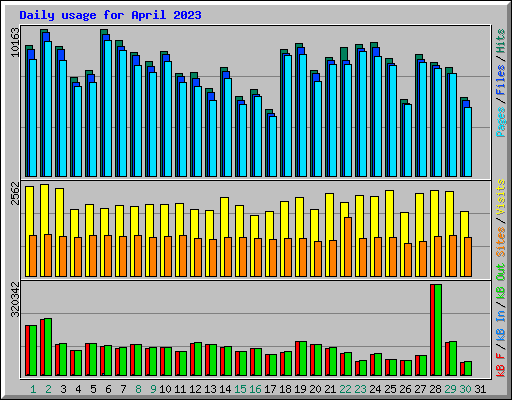The image size is (512, 400).
Task: Click the 'Visits' legend label
Action: pos(501,197)
